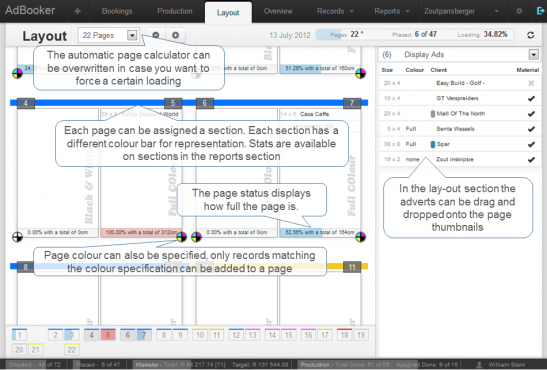Toggle the material mark for Easy Build - Golf
Image resolution: width=547 pixels, height=370 pixels.
click(531, 83)
